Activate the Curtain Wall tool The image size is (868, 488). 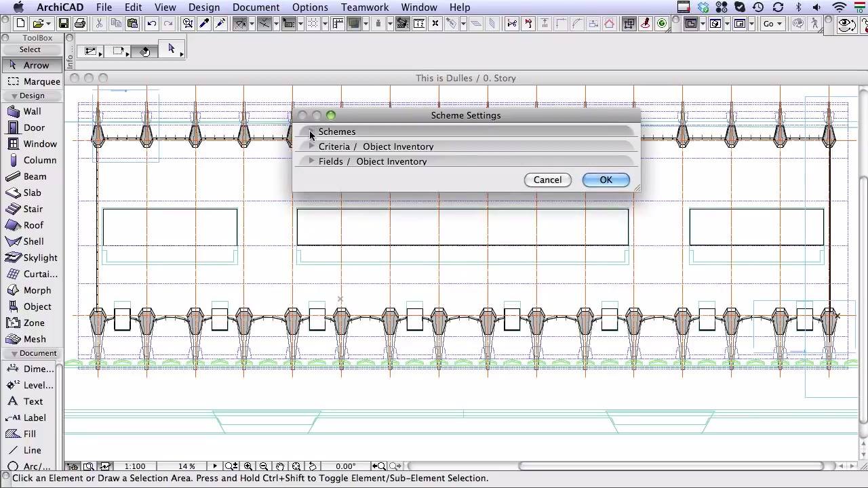click(x=32, y=274)
